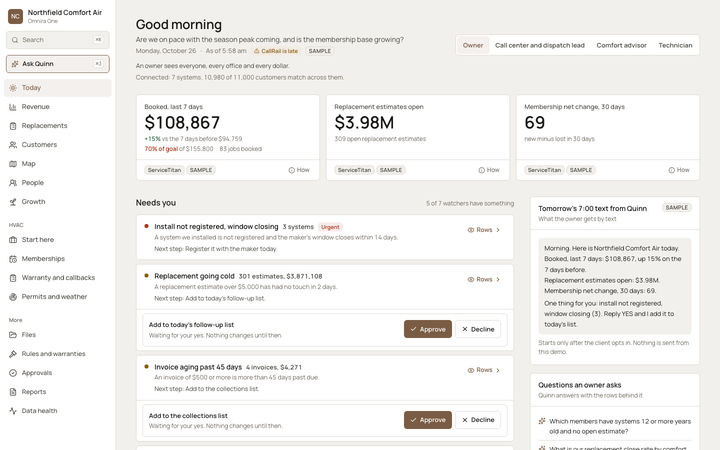This screenshot has height=450, width=720.
Task: Decline adding to the collections list
Action: point(478,420)
